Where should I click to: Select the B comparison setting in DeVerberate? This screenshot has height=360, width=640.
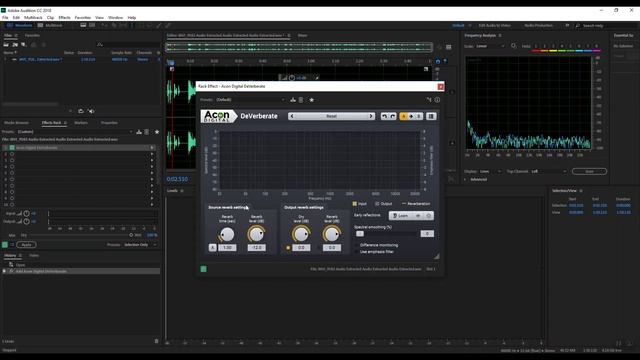click(419, 116)
